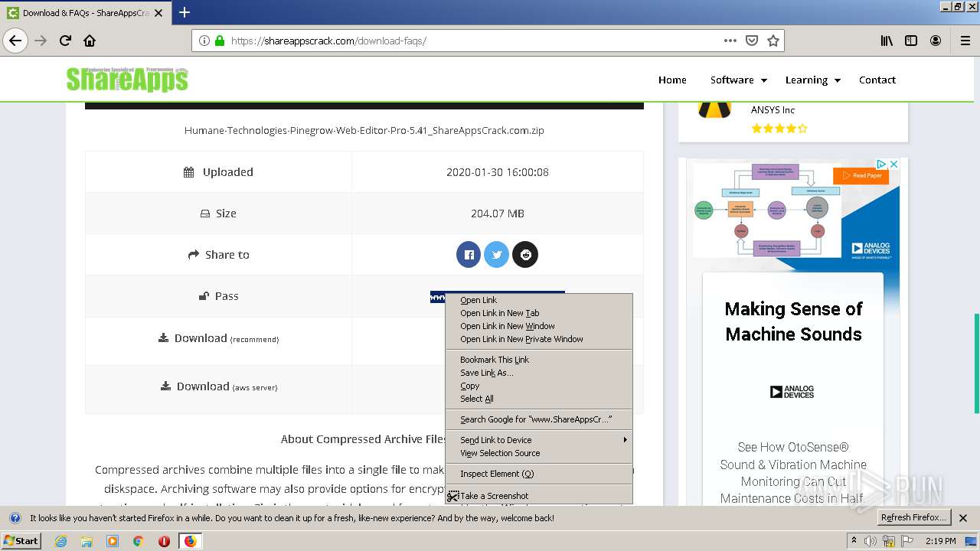Viewport: 980px width, 551px height.
Task: Click the zip file name text
Action: (x=364, y=130)
